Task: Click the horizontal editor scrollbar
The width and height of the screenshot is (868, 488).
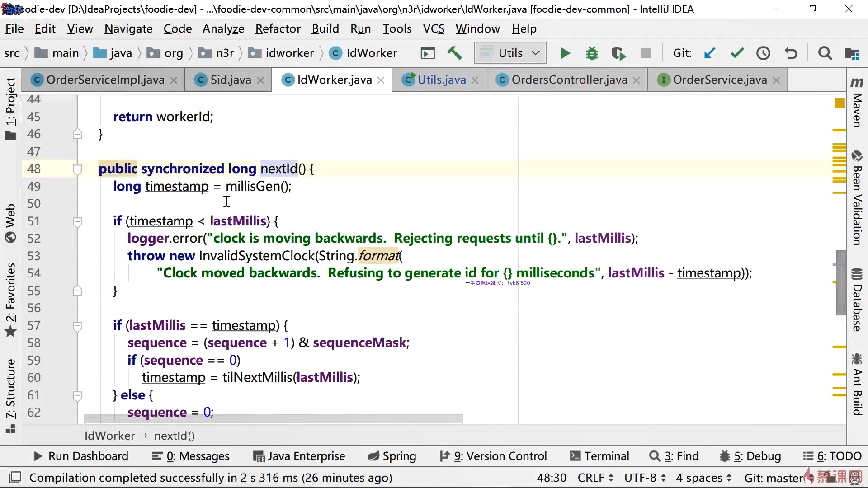Action: tap(273, 419)
